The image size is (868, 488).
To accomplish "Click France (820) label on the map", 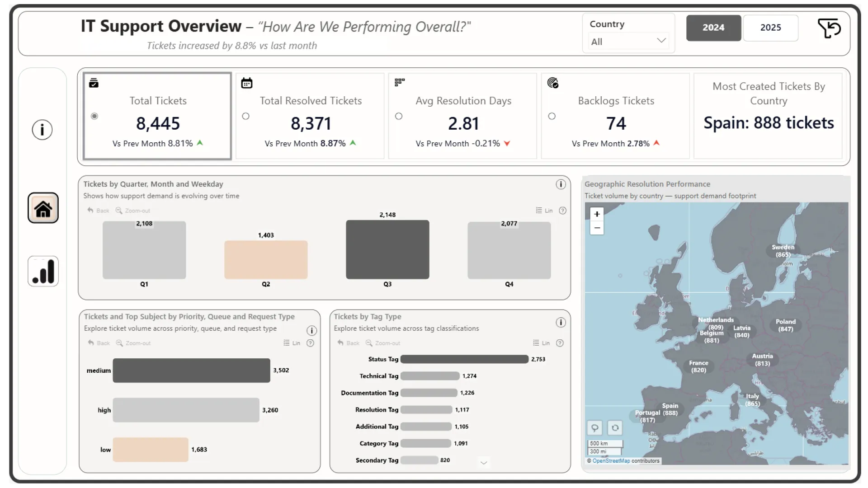I will coord(698,366).
